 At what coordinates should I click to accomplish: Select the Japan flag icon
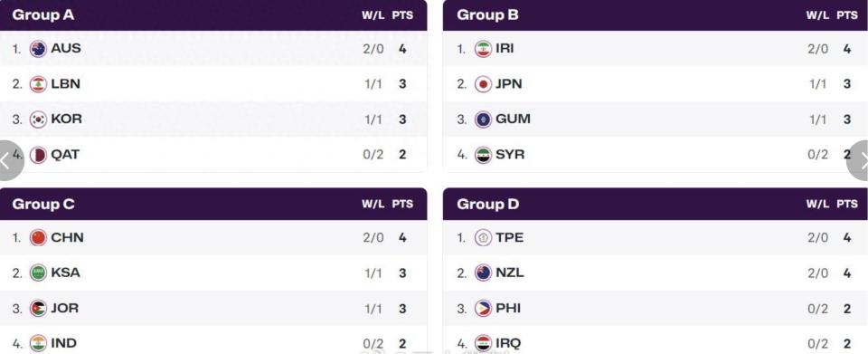[x=483, y=84]
